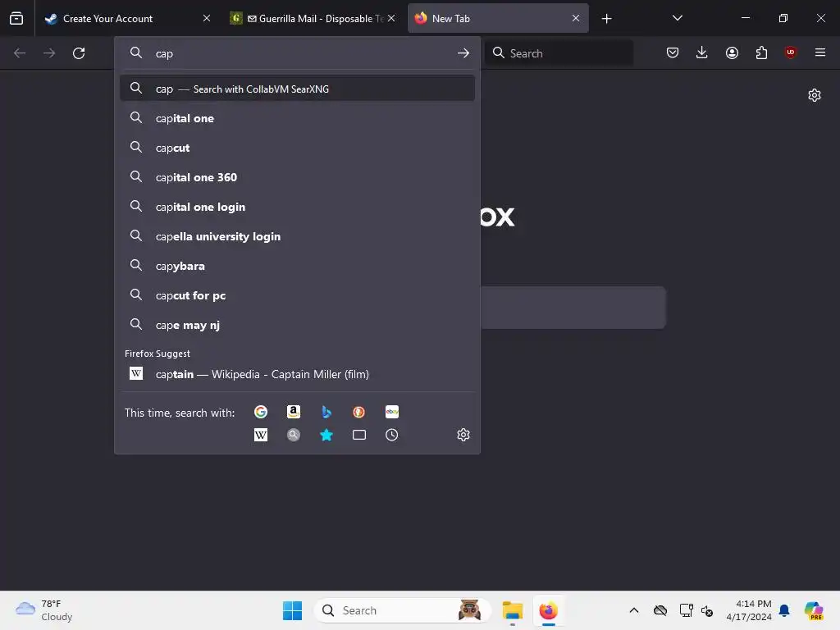This screenshot has height=630, width=840.
Task: Show hidden system tray icons
Action: [634, 610]
